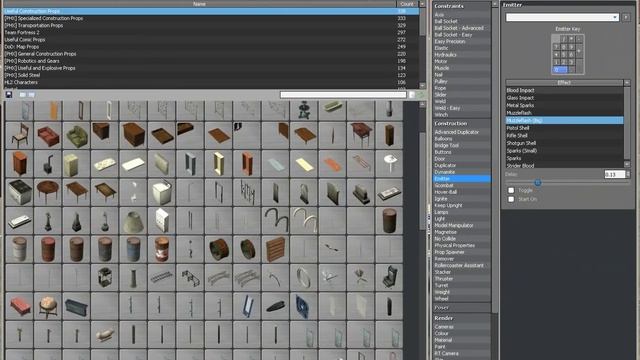The height and width of the screenshot is (360, 640).
Task: Spawn the white bathtub prop
Action: (20, 220)
